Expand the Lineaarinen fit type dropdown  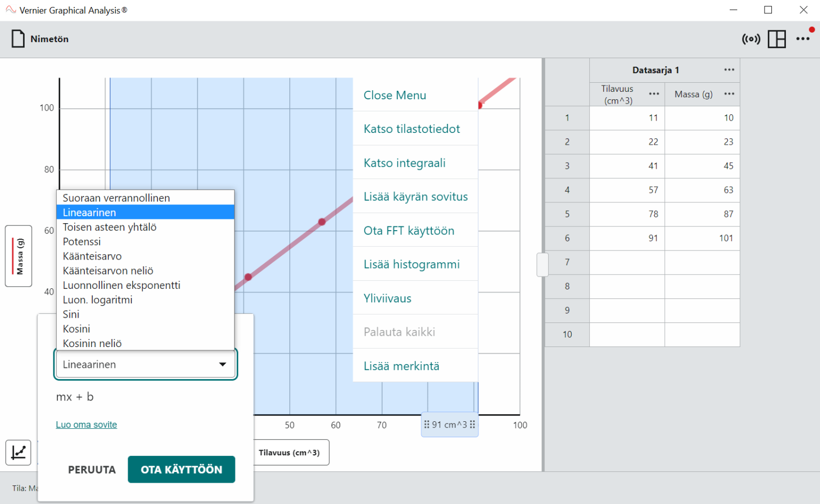click(x=146, y=365)
